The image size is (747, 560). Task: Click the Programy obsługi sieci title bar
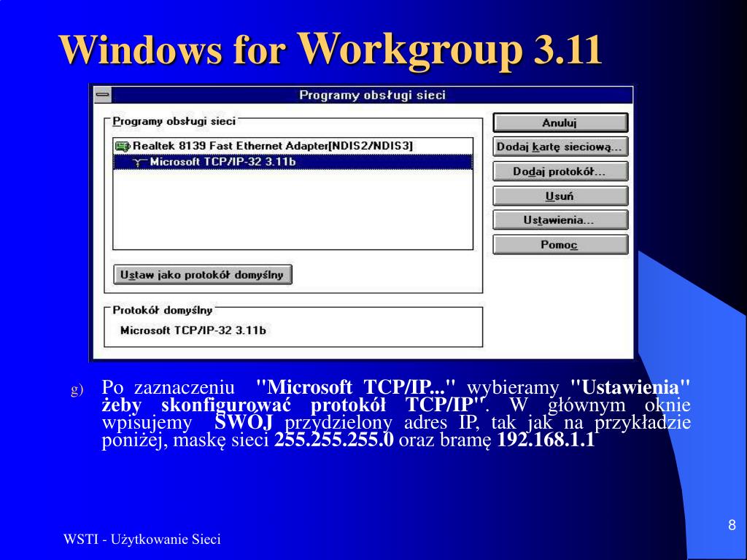pyautogui.click(x=372, y=95)
